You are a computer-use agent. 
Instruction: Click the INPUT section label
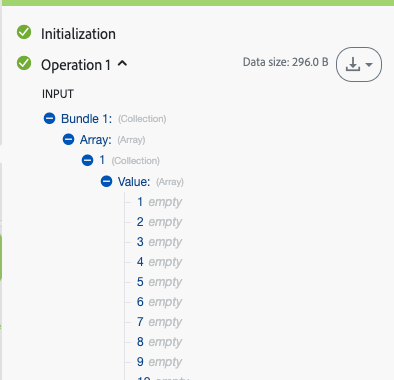pos(58,94)
